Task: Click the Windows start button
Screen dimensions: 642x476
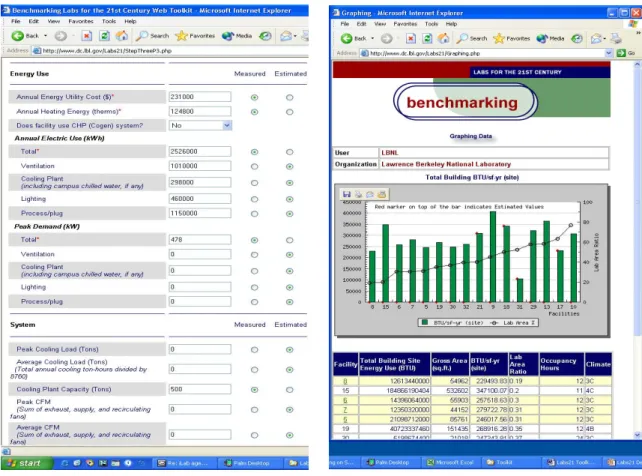Action: click(x=27, y=463)
